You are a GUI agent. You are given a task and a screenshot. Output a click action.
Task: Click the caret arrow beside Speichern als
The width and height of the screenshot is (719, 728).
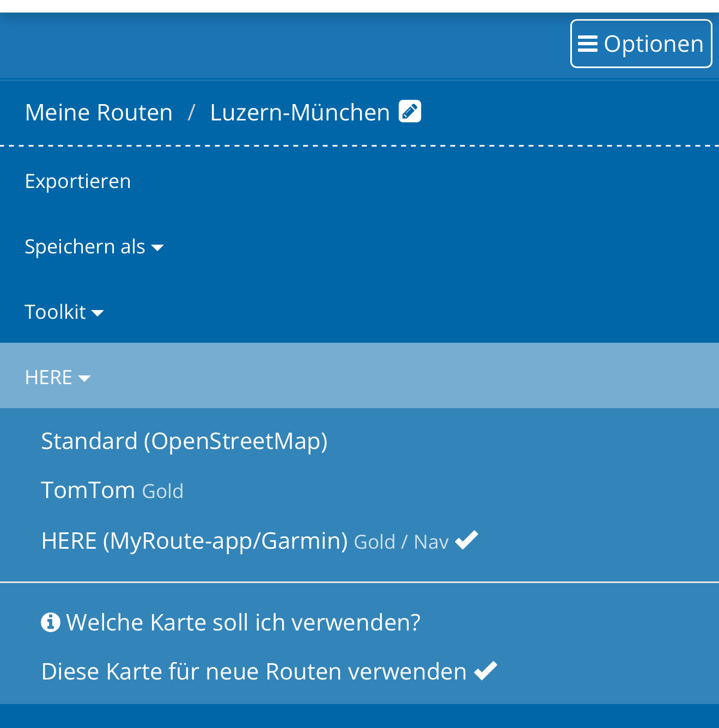click(x=157, y=248)
